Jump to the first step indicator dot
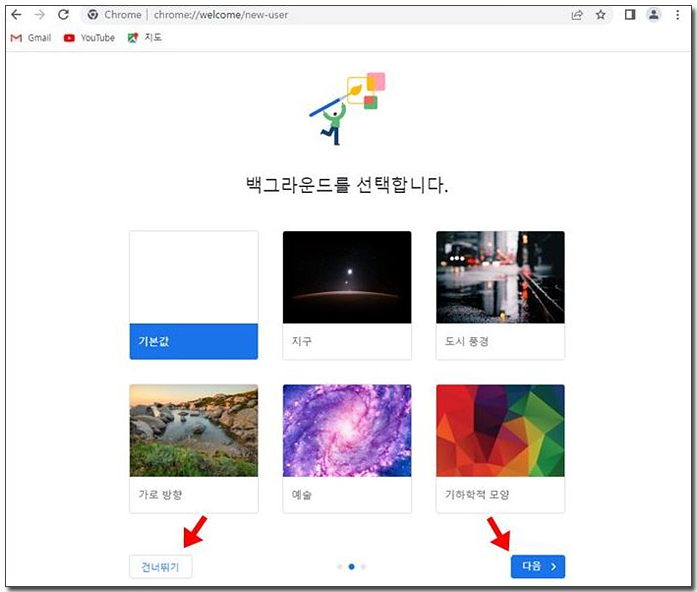 click(x=340, y=567)
